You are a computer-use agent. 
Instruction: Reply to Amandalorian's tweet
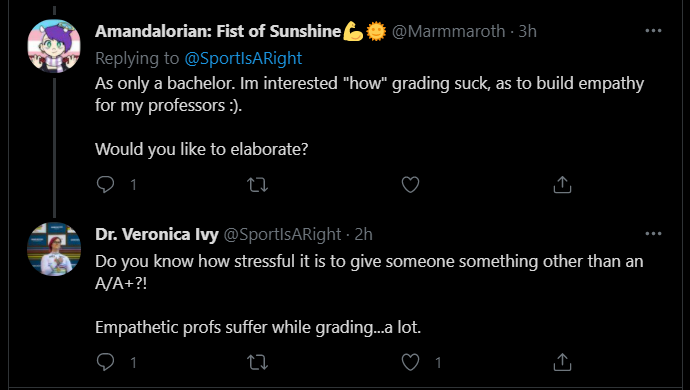[x=105, y=184]
